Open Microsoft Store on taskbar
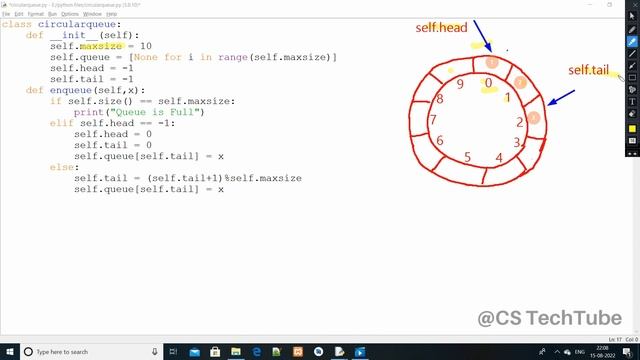The image size is (640, 360). pos(215,352)
